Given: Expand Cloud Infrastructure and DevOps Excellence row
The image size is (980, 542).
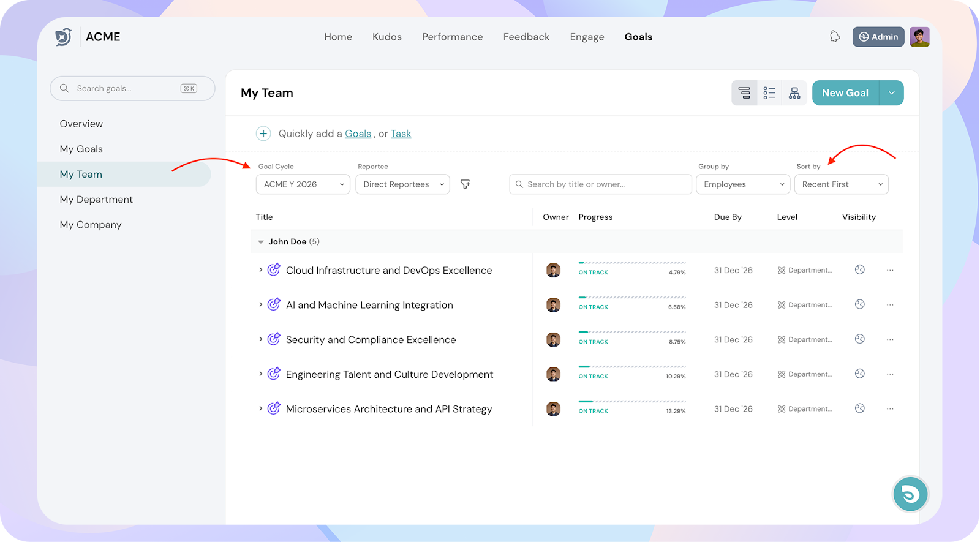Looking at the screenshot, I should pyautogui.click(x=260, y=269).
